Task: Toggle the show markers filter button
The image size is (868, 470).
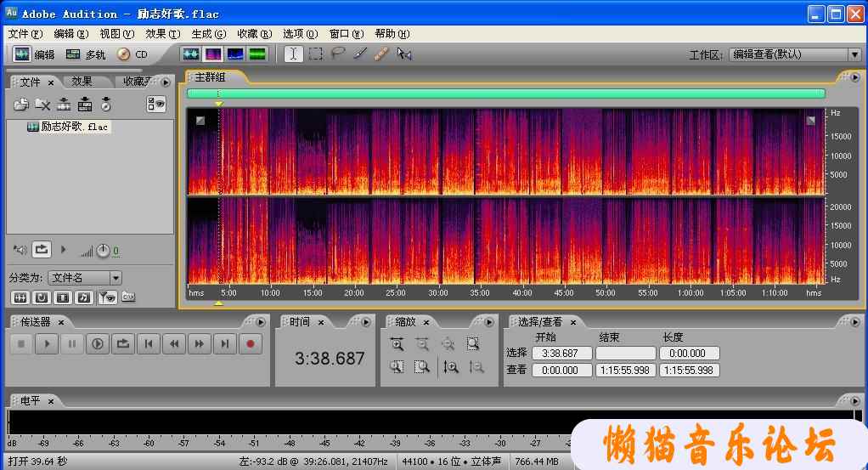Action: 107,297
